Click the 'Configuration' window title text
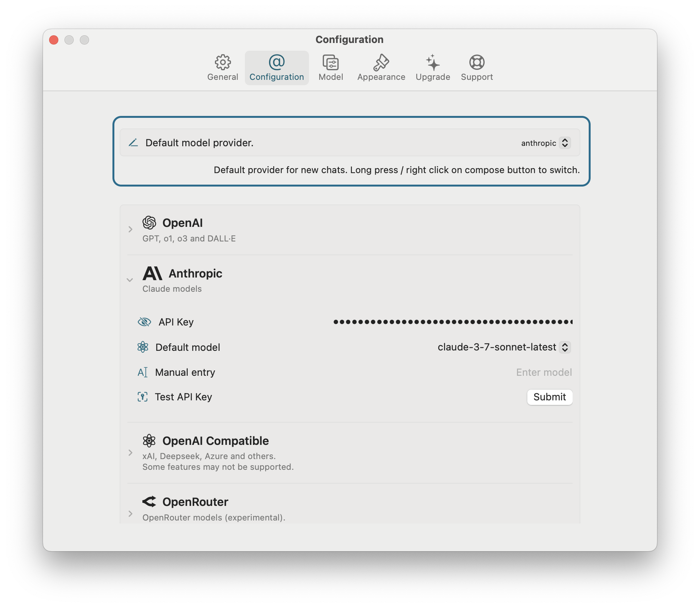This screenshot has width=700, height=608. pyautogui.click(x=349, y=40)
